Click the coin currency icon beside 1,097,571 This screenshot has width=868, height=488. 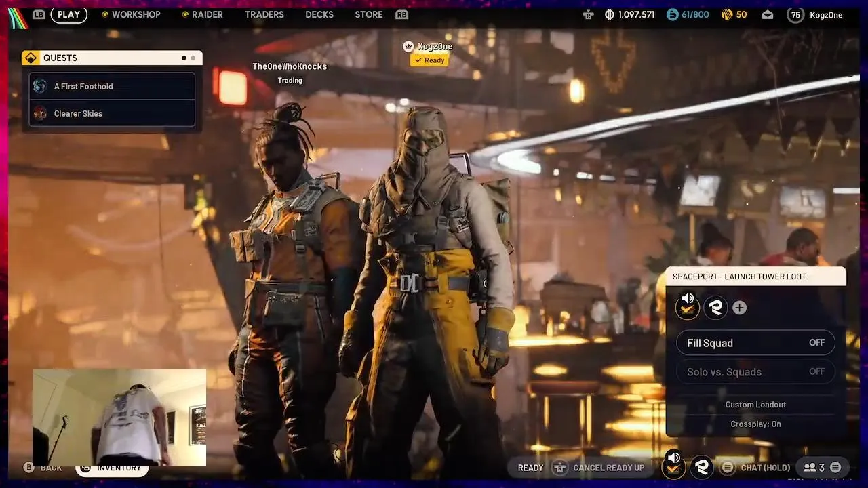pyautogui.click(x=609, y=14)
